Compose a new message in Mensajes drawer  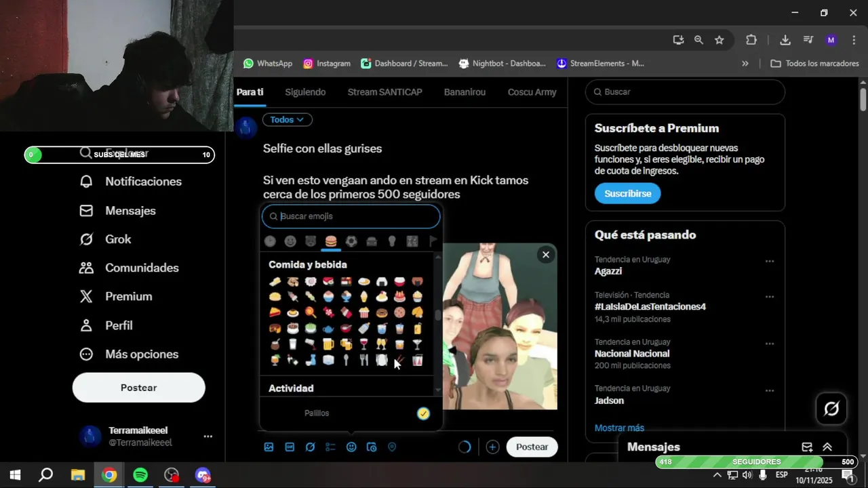pyautogui.click(x=807, y=447)
